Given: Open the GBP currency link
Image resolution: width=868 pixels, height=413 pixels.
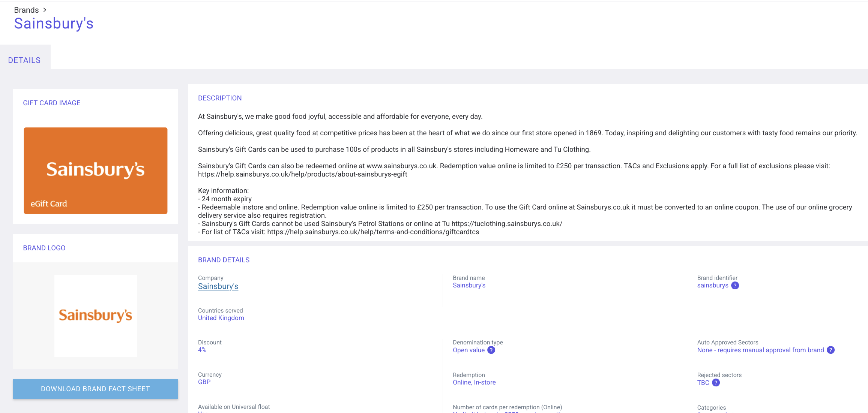Looking at the screenshot, I should (x=204, y=382).
